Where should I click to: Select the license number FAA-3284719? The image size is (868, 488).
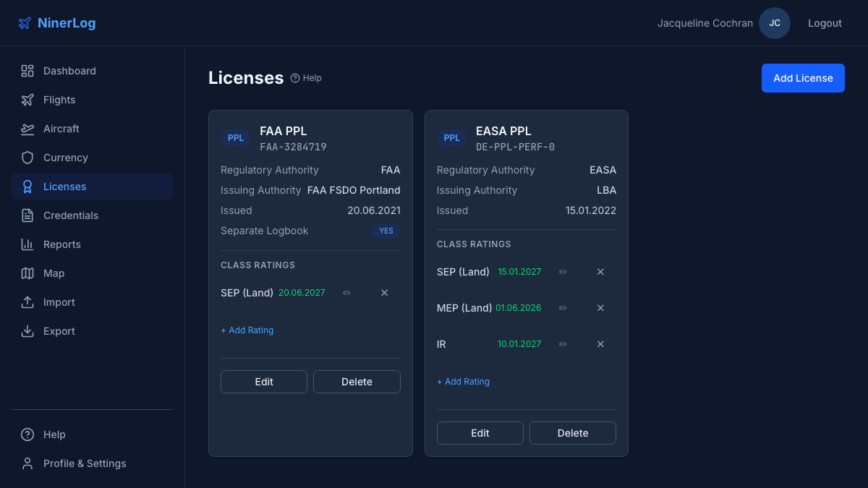tap(293, 147)
